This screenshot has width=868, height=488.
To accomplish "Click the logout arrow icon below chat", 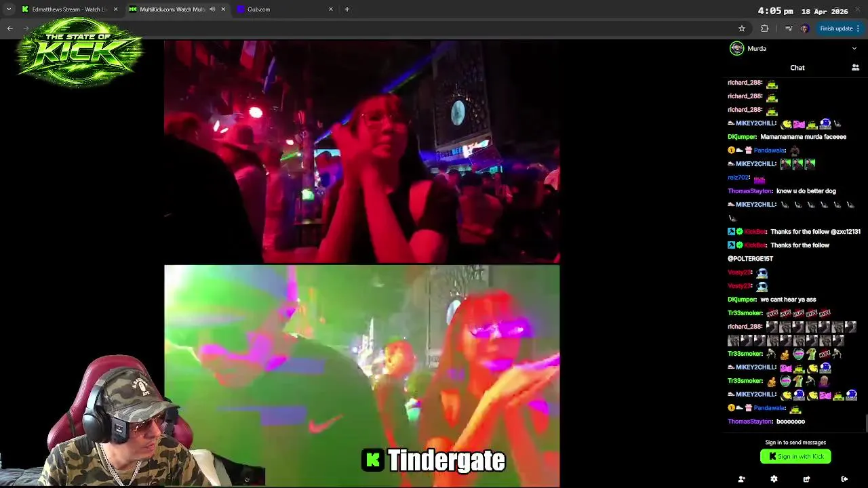I will tap(844, 479).
